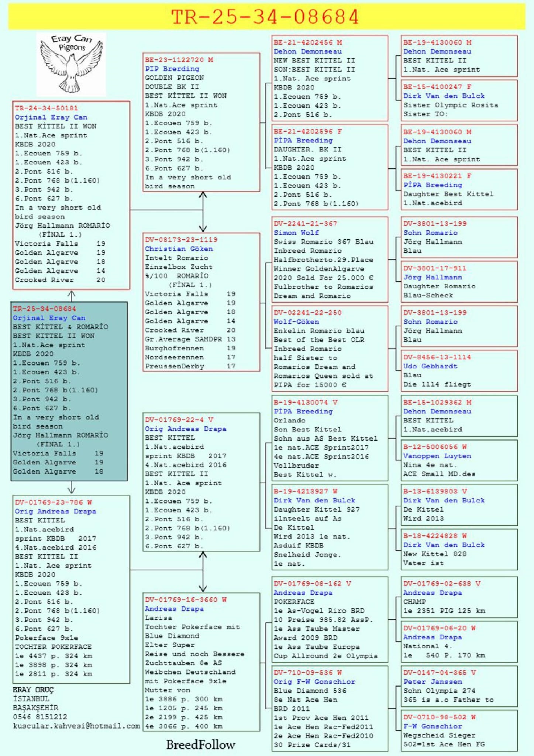
Task: Select ring number DV-01769-08-162 V
Action: pyautogui.click(x=312, y=583)
